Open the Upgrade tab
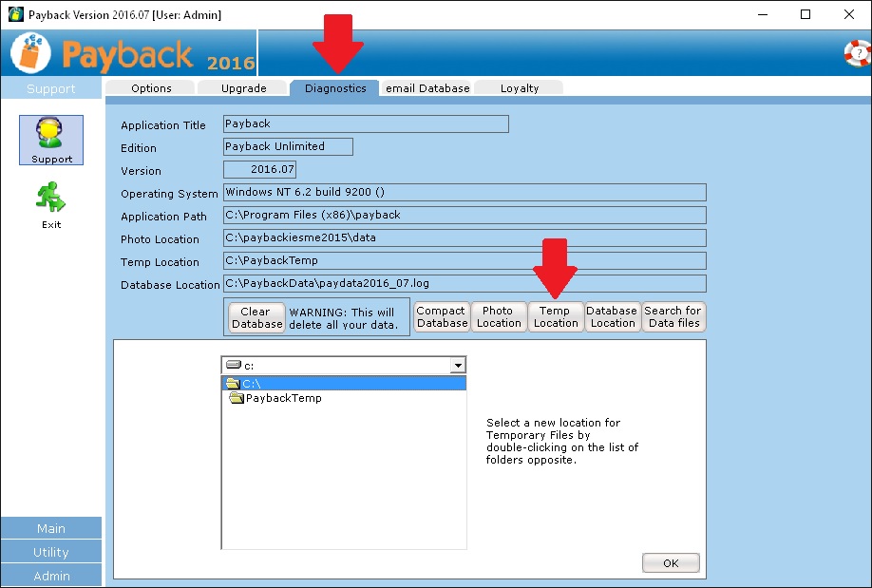Viewport: 872px width, 588px height. 243,88
